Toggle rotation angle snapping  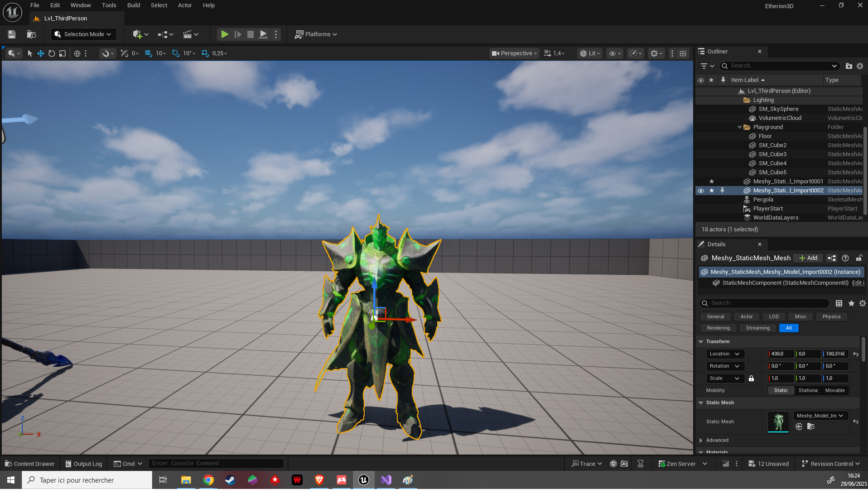pos(175,53)
